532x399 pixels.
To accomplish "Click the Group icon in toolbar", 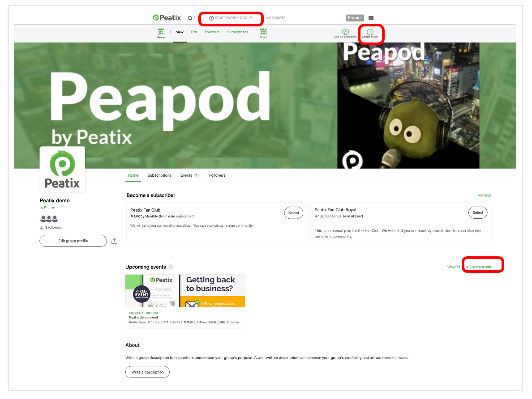I will 161,33.
